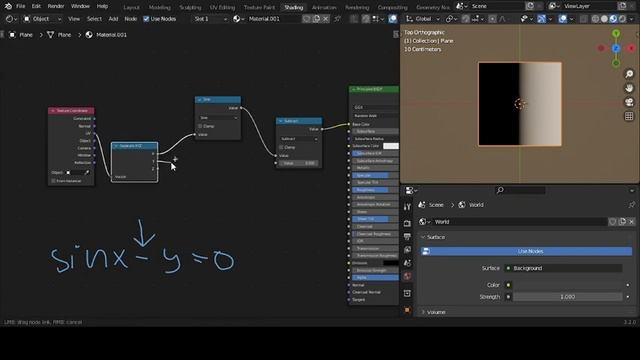Open the node editor Add menu
Viewport: 640px width, 360px height.
click(113, 19)
